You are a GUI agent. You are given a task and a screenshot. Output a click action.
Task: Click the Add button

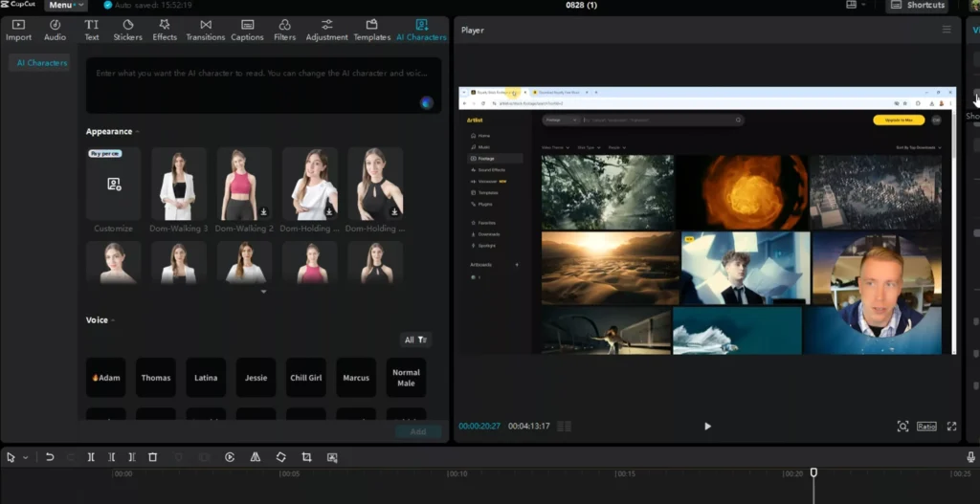click(418, 431)
